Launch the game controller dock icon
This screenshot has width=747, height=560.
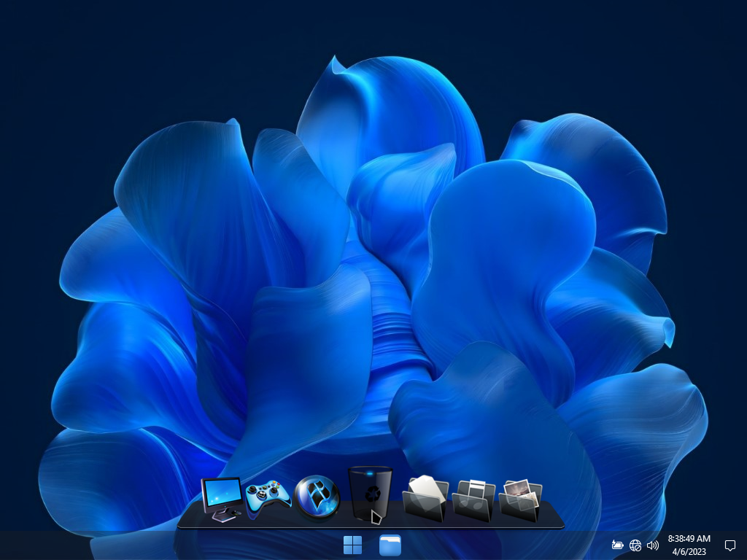pyautogui.click(x=268, y=499)
